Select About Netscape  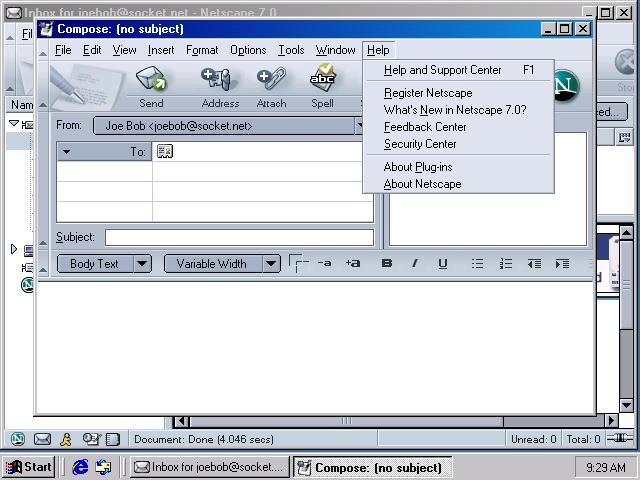point(458,184)
